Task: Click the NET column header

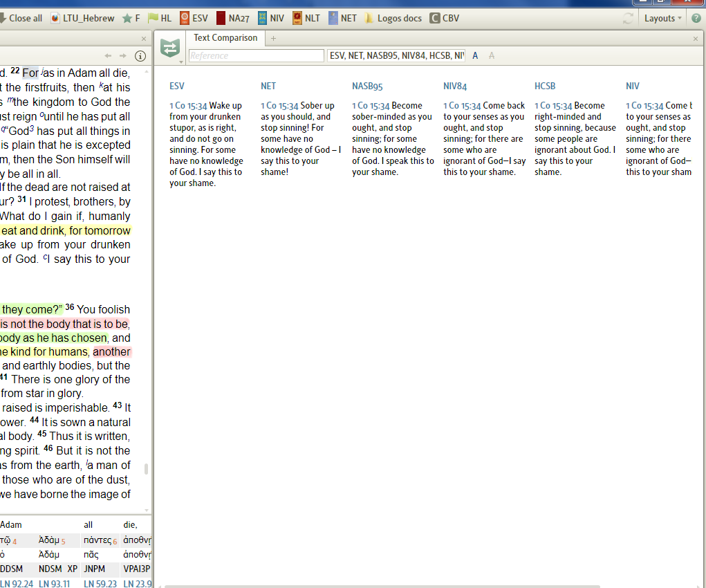Action: point(268,86)
